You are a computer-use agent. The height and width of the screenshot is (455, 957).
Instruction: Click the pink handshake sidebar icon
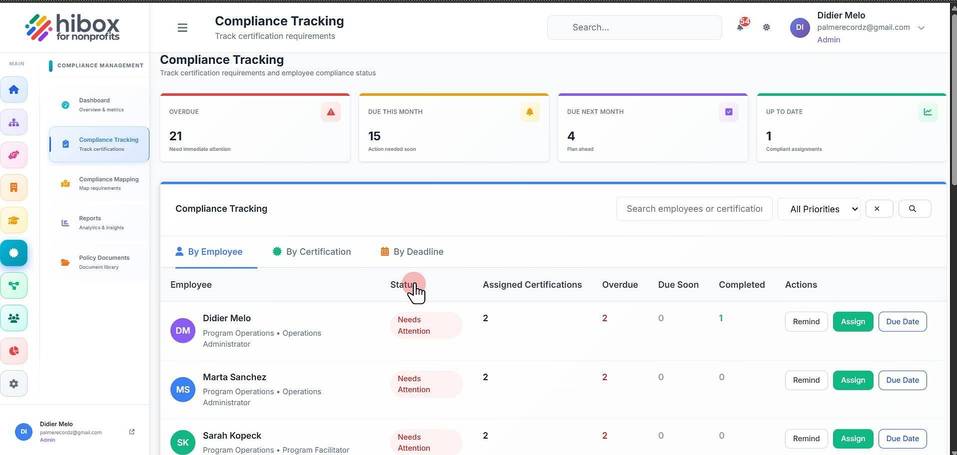[13, 155]
